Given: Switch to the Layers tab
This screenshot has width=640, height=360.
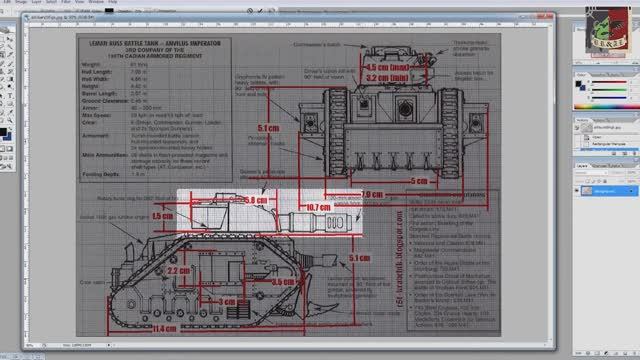Looking at the screenshot, I should [x=582, y=166].
